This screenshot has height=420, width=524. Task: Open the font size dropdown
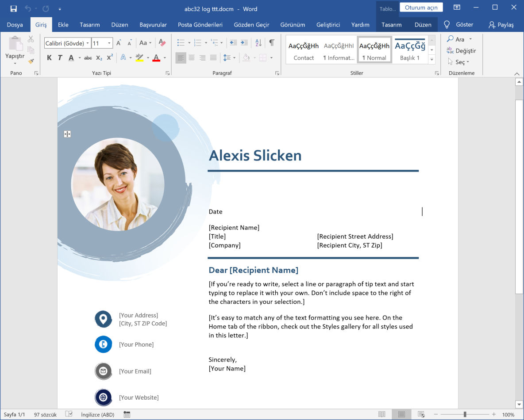(109, 43)
